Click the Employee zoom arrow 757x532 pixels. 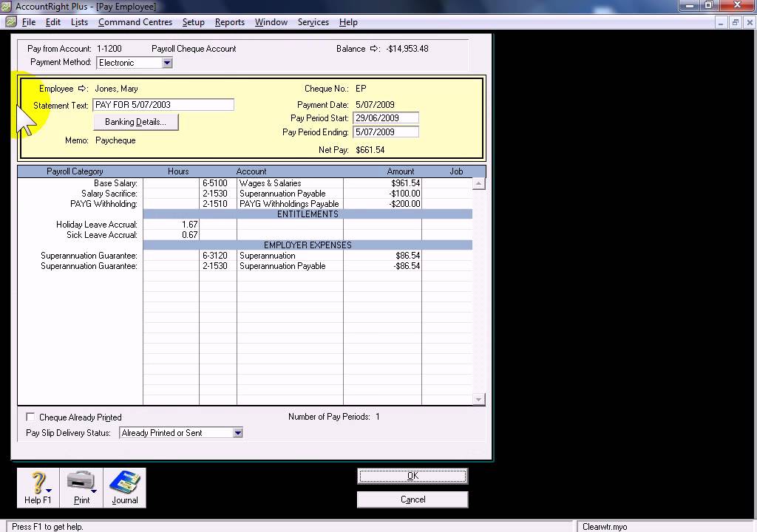82,89
